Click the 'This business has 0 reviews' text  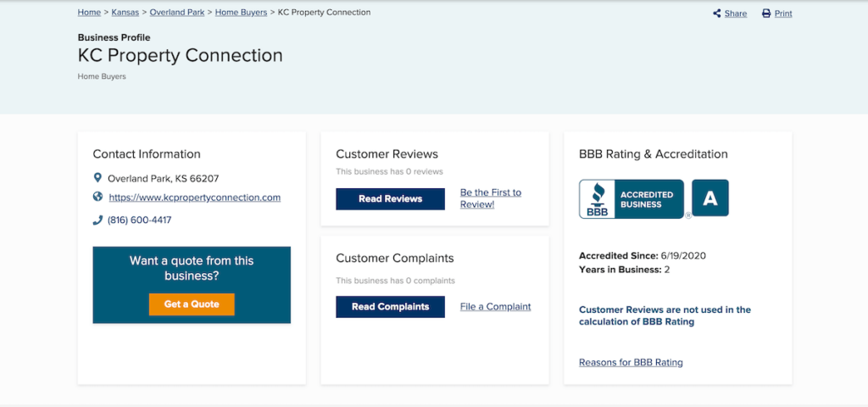click(389, 171)
